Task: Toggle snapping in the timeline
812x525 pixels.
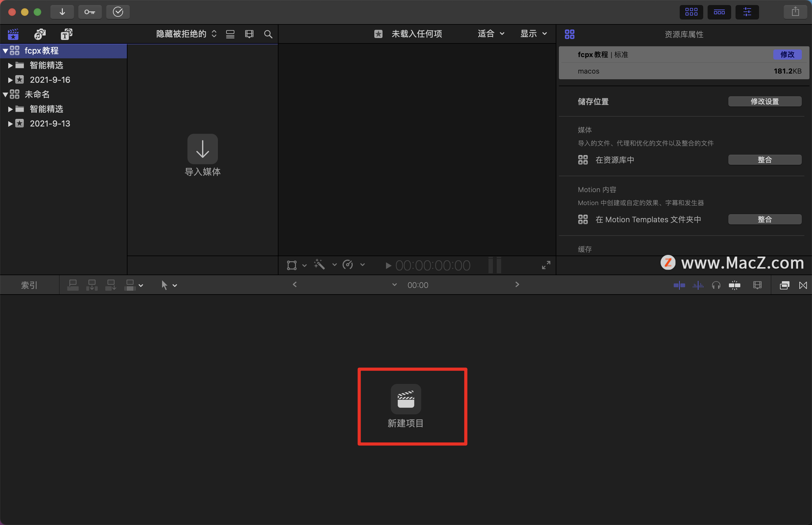Action: click(735, 285)
